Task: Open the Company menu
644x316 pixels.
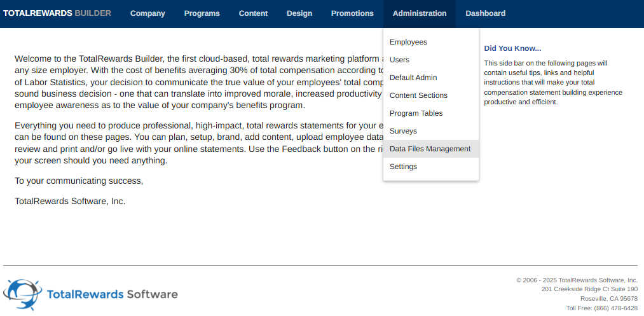Action: (147, 13)
